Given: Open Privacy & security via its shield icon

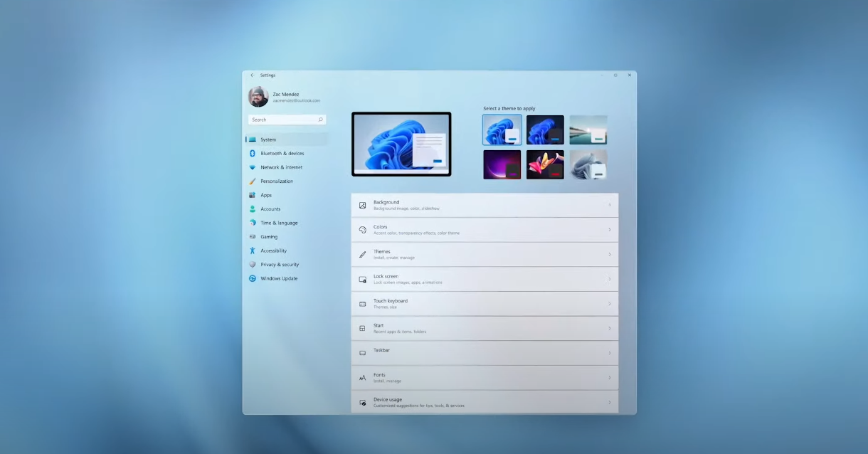Looking at the screenshot, I should (x=253, y=265).
